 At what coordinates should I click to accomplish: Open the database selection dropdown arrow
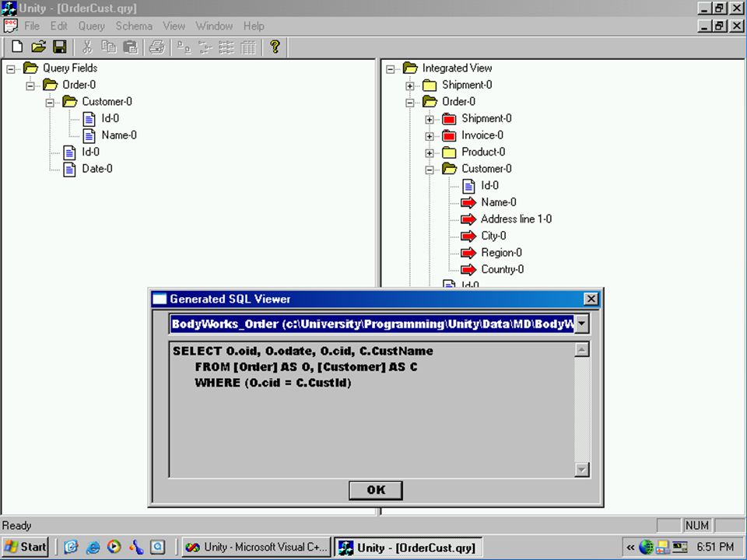point(582,324)
